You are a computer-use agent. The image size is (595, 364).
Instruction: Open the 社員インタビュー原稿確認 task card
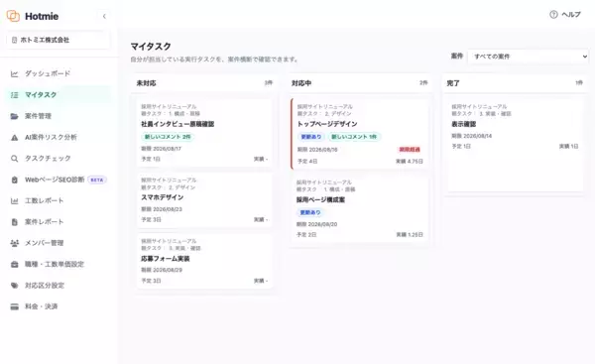tap(204, 133)
